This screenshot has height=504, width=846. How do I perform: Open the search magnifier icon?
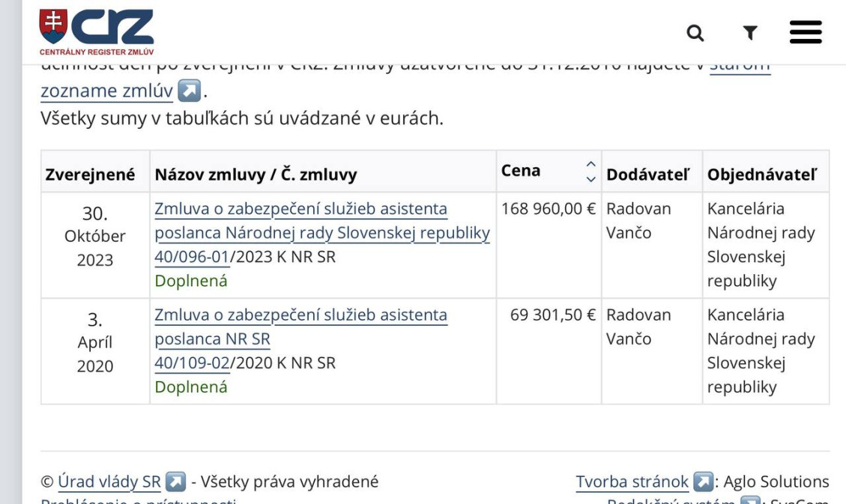tap(695, 33)
